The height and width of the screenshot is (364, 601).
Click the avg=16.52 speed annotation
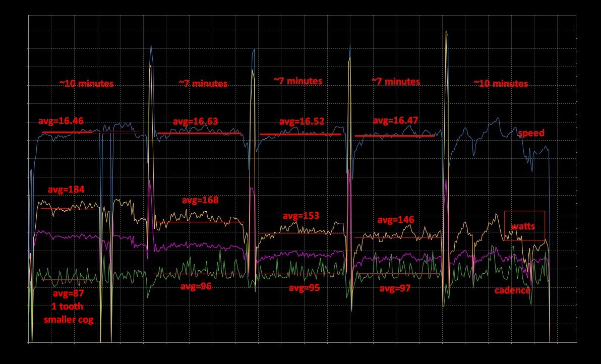click(302, 122)
